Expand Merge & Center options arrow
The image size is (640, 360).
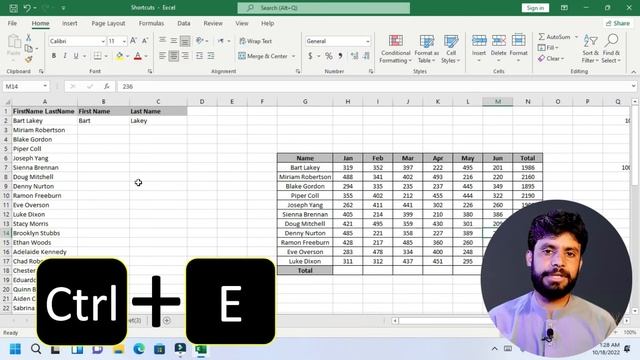pos(293,56)
